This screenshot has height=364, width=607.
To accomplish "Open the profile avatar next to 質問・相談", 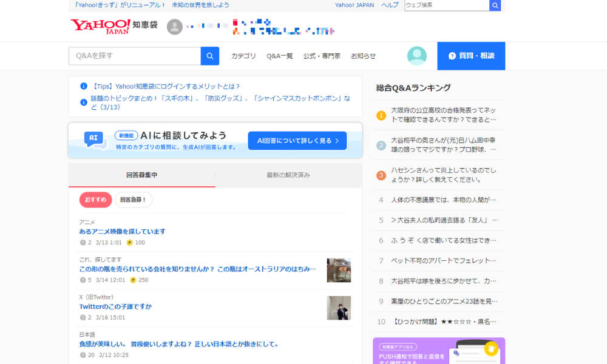I will click(x=417, y=56).
